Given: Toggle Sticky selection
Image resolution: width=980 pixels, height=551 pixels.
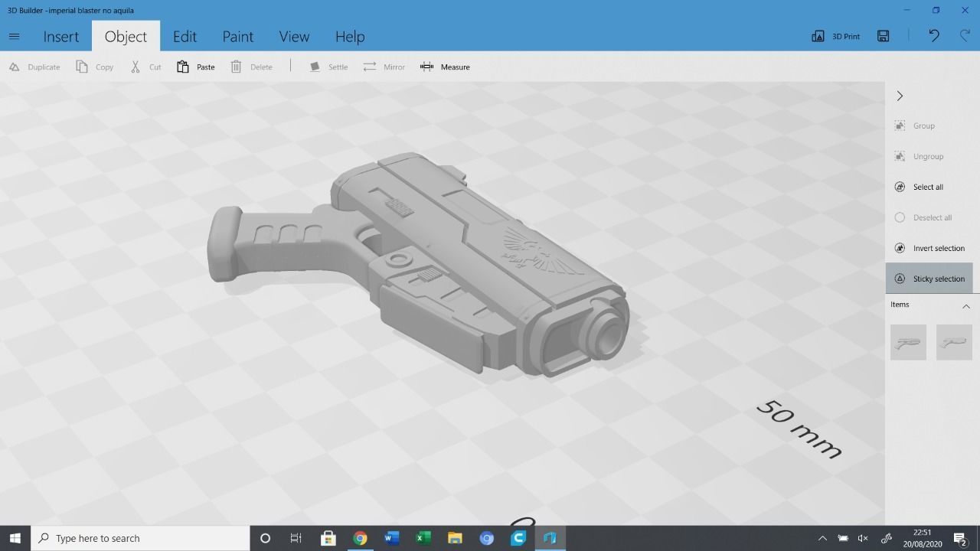Looking at the screenshot, I should click(929, 279).
